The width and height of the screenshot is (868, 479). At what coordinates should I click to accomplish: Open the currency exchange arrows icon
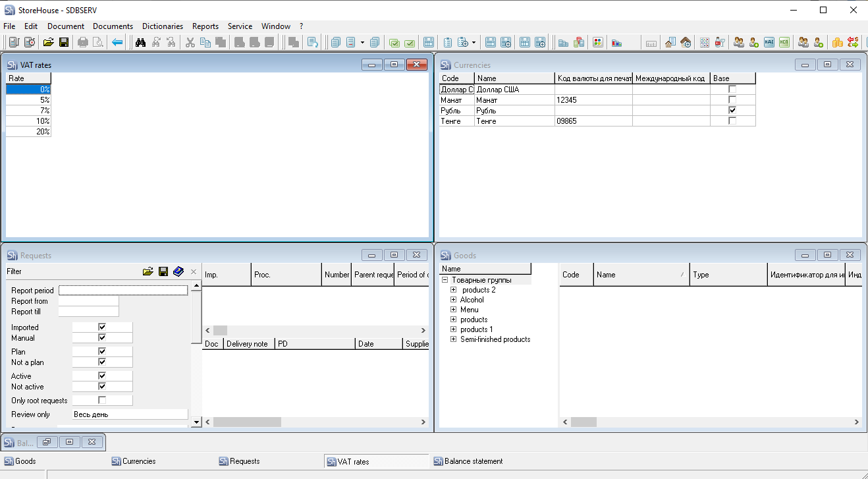(853, 43)
